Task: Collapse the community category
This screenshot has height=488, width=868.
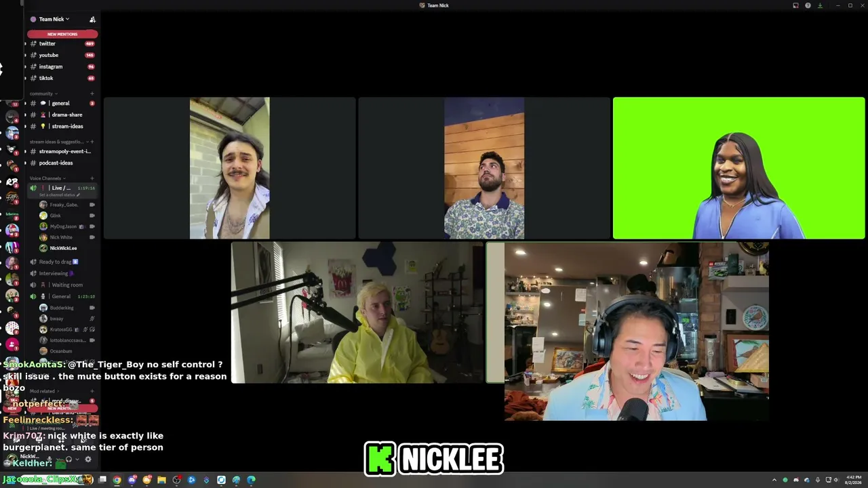Action: coord(43,94)
